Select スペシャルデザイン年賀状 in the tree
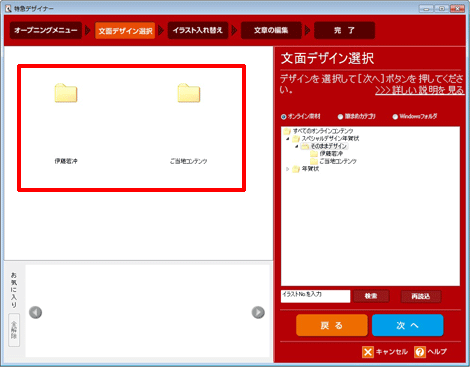470x367 pixels. coord(330,139)
